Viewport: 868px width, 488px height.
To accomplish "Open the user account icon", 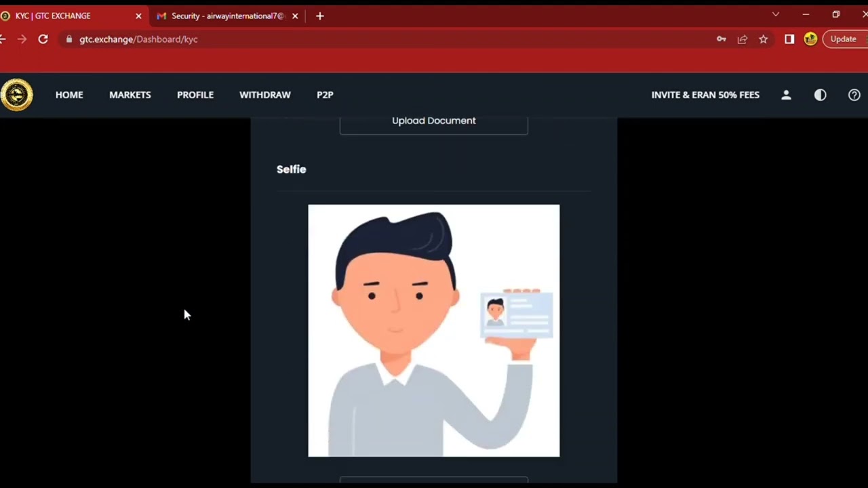I will 786,95.
